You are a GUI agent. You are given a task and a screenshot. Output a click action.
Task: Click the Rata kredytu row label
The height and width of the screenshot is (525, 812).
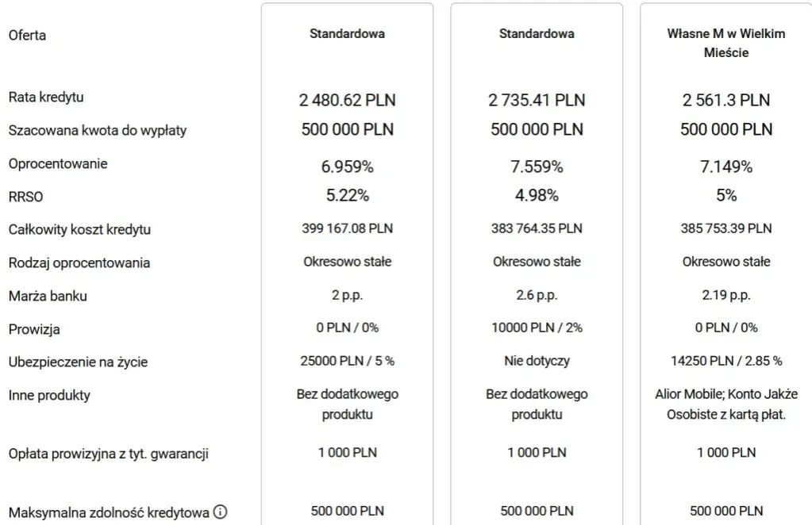point(46,98)
